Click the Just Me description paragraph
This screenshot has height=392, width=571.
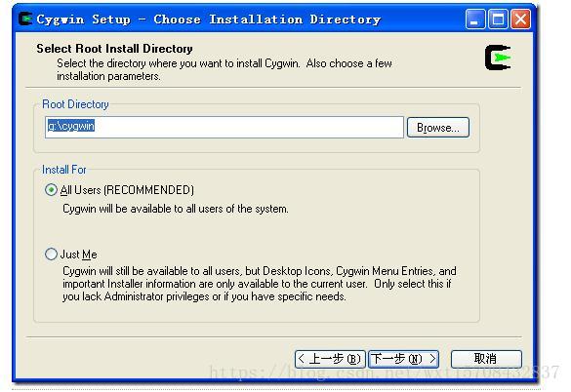point(260,284)
